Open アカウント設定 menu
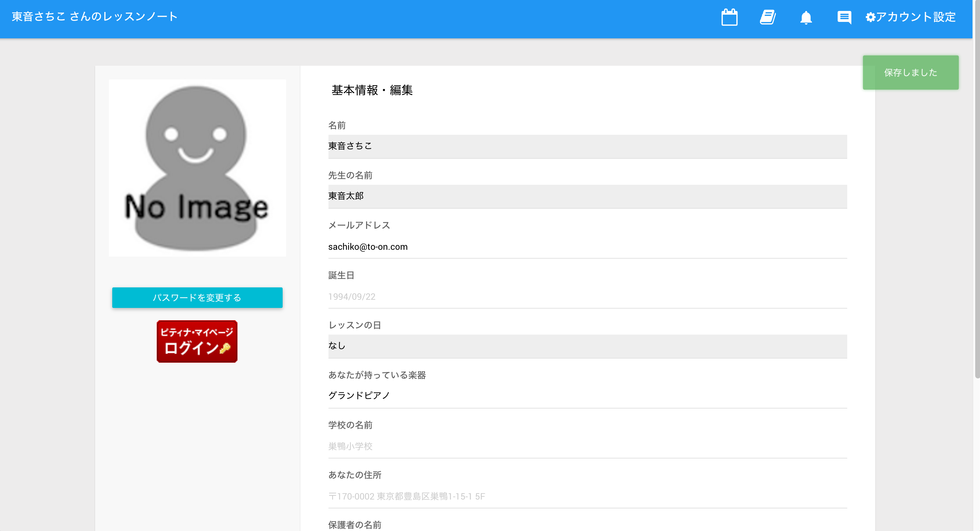Viewport: 980px width, 531px height. pos(915,17)
